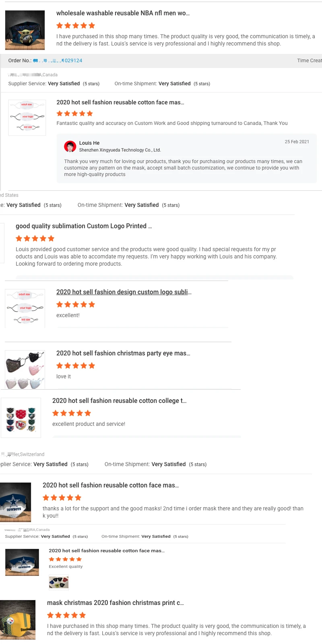The image size is (322, 644).
Task: Open the 'good quality sublimation Custom Logo Printed' title
Action: coord(84,226)
